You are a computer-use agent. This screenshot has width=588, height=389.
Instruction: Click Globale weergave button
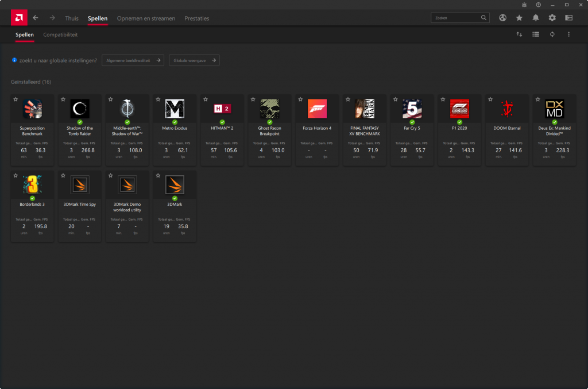(194, 60)
